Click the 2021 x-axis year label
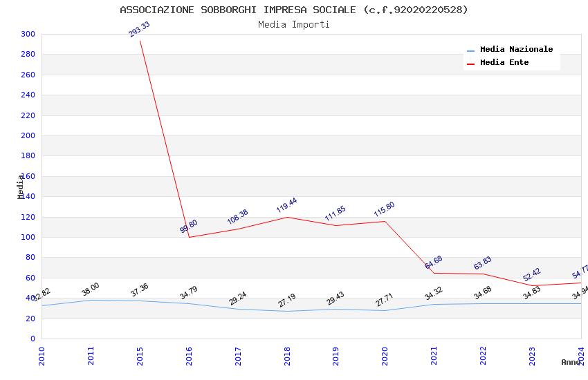588x380 pixels. [434, 356]
